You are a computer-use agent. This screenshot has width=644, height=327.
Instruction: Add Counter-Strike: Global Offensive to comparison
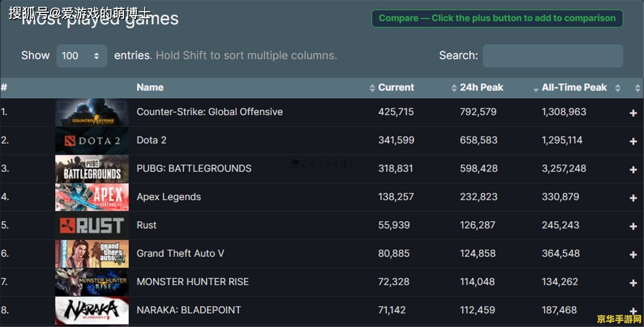pos(633,113)
